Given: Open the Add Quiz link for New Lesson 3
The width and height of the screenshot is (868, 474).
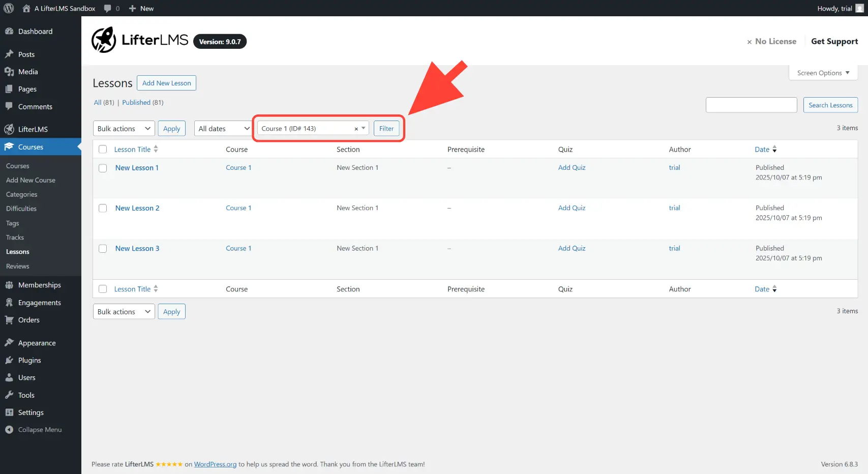Looking at the screenshot, I should coord(572,248).
